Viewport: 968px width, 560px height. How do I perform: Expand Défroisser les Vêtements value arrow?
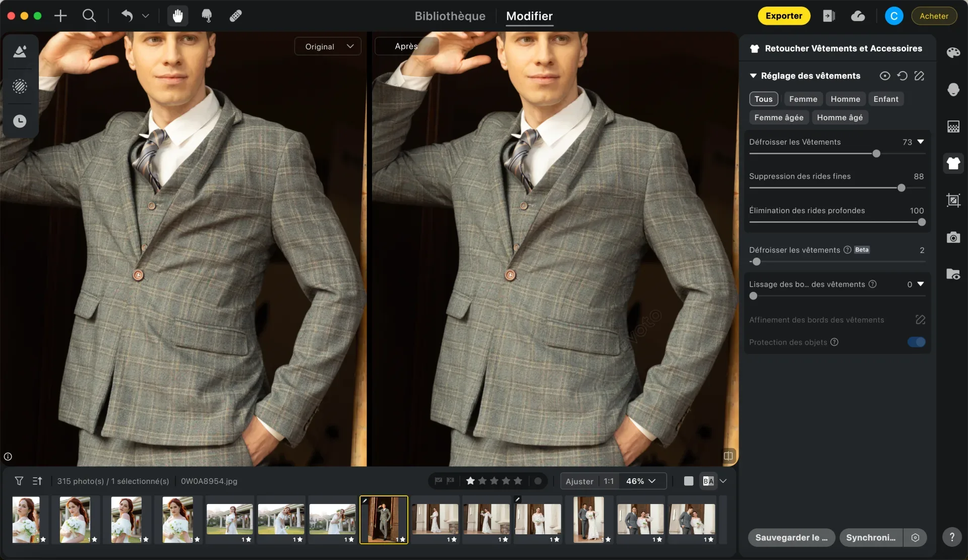tap(921, 142)
